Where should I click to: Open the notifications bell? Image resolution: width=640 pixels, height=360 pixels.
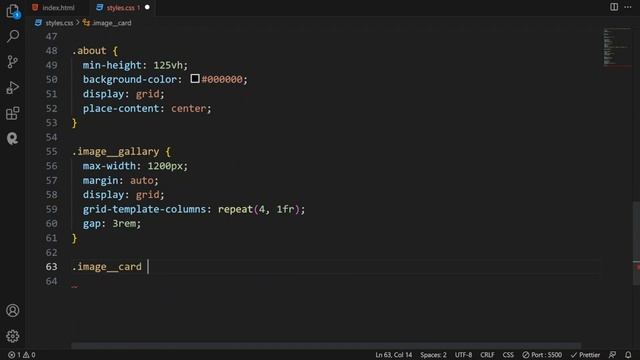628,355
